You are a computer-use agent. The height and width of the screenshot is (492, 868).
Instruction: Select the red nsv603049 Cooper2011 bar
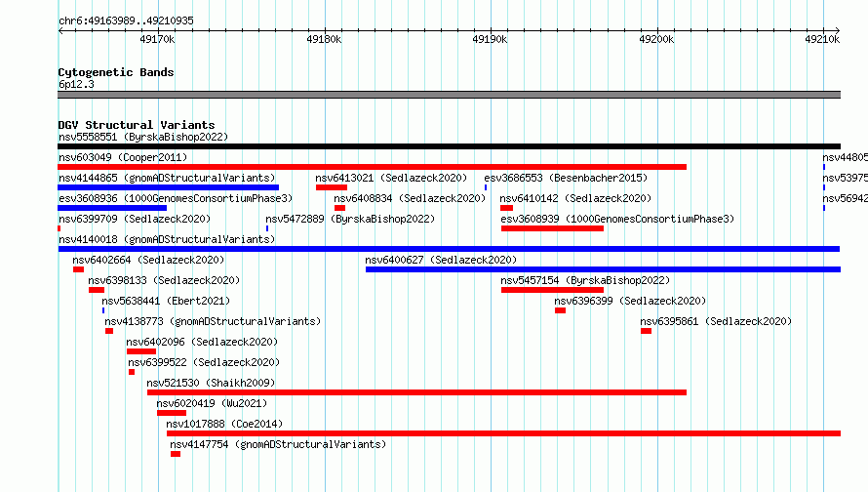pyautogui.click(x=372, y=167)
